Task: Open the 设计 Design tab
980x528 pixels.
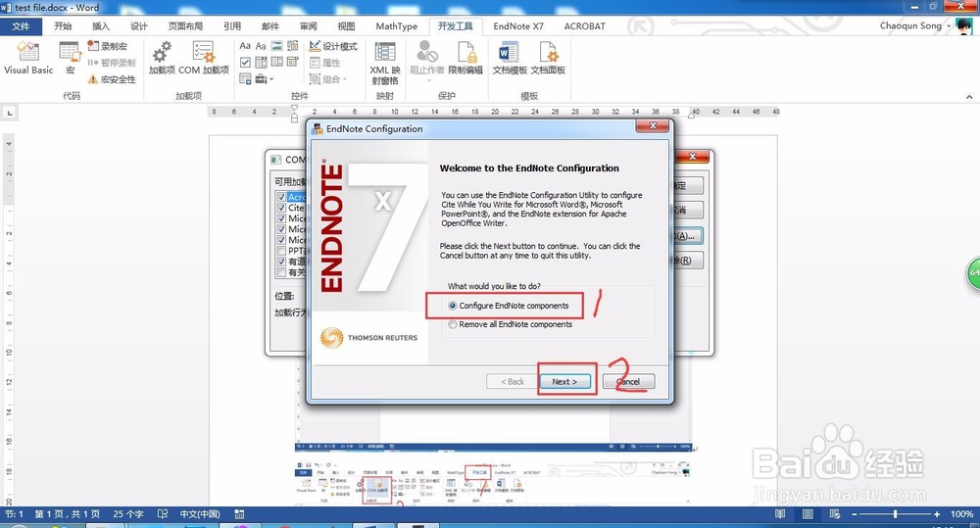Action: click(139, 26)
